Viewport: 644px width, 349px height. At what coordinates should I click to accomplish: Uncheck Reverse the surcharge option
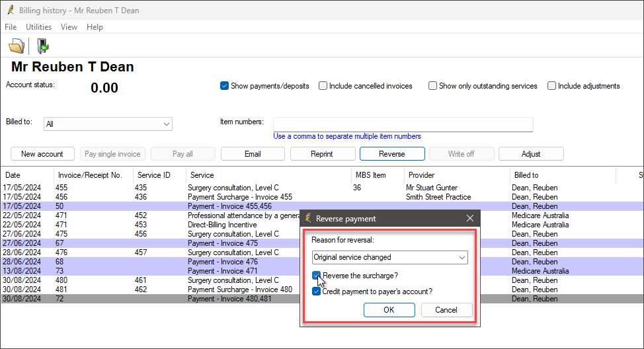[317, 276]
